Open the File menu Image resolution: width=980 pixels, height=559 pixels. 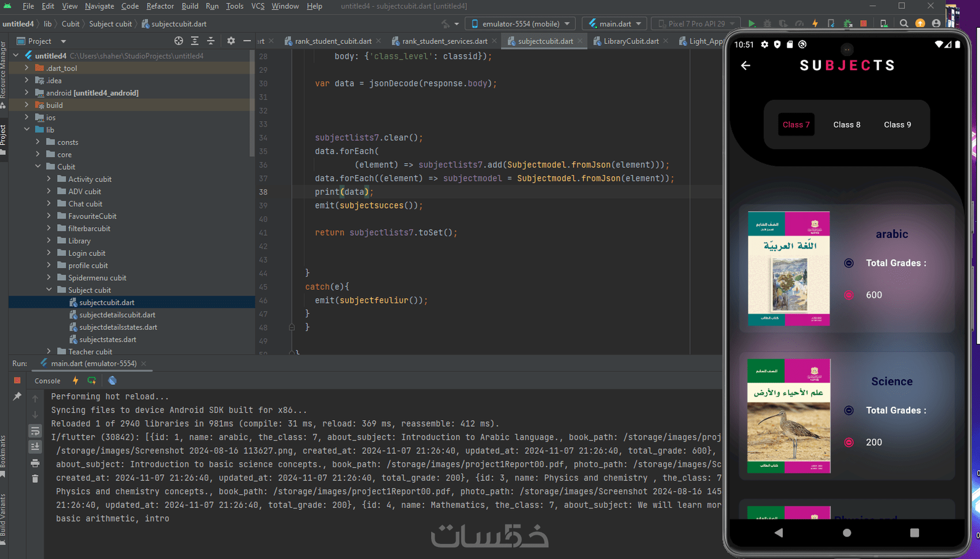pos(28,6)
